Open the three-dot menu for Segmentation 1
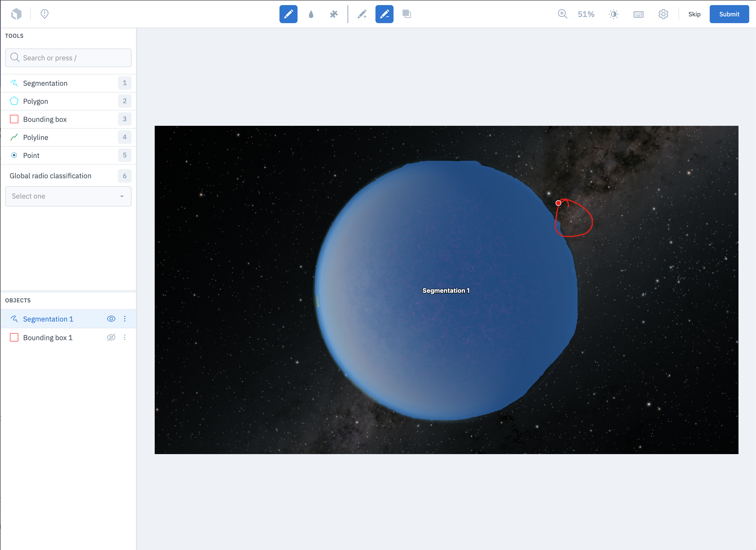 (x=125, y=319)
